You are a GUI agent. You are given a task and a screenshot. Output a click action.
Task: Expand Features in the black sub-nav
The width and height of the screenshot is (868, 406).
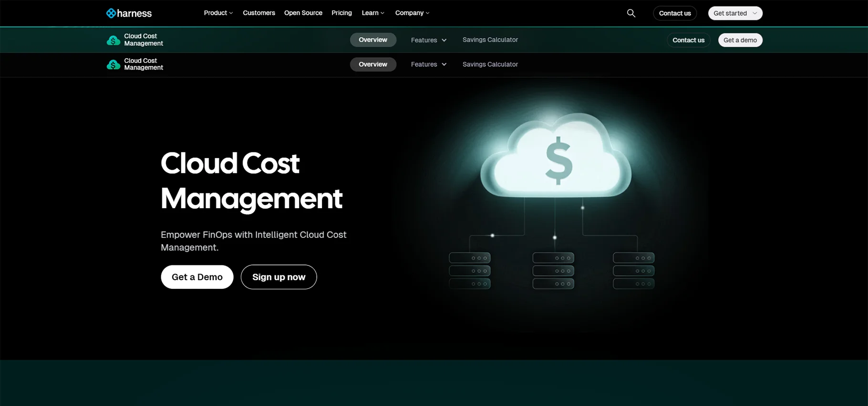pyautogui.click(x=429, y=64)
